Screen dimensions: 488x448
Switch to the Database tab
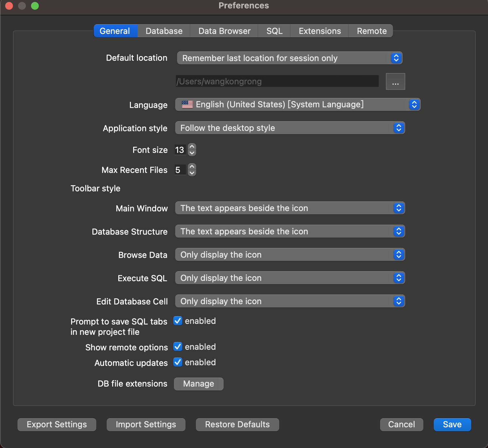[164, 31]
